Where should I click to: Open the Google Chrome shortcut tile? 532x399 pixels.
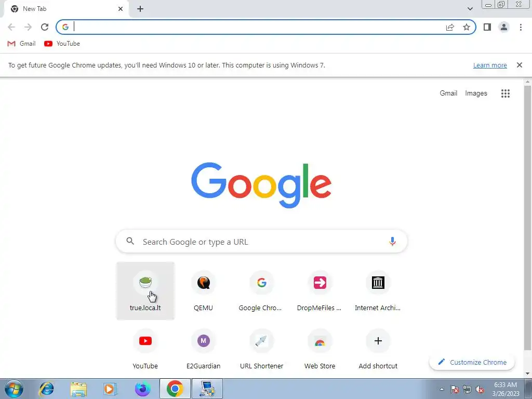tap(262, 291)
